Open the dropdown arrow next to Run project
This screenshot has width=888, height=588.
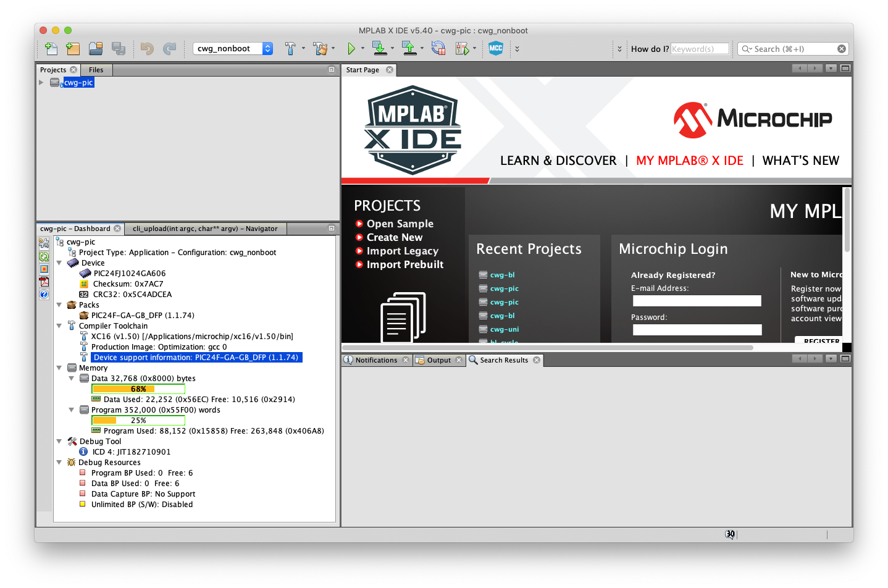[x=362, y=48]
